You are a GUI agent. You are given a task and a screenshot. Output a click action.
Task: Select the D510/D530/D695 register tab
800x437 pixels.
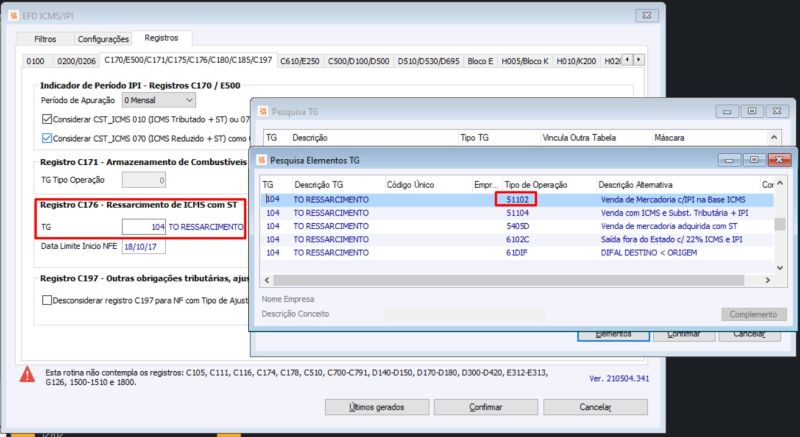pyautogui.click(x=429, y=61)
